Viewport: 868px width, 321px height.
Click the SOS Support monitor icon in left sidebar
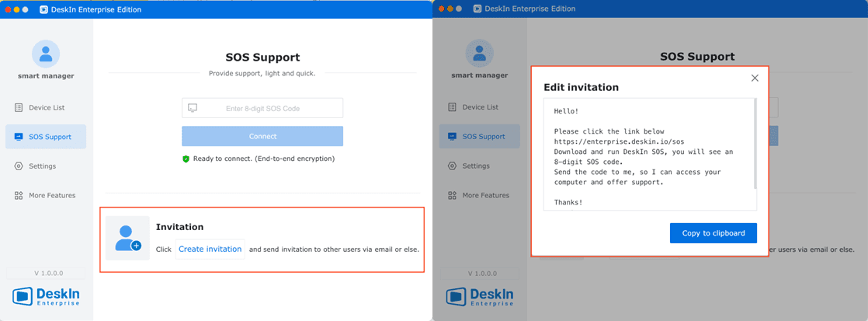click(19, 137)
